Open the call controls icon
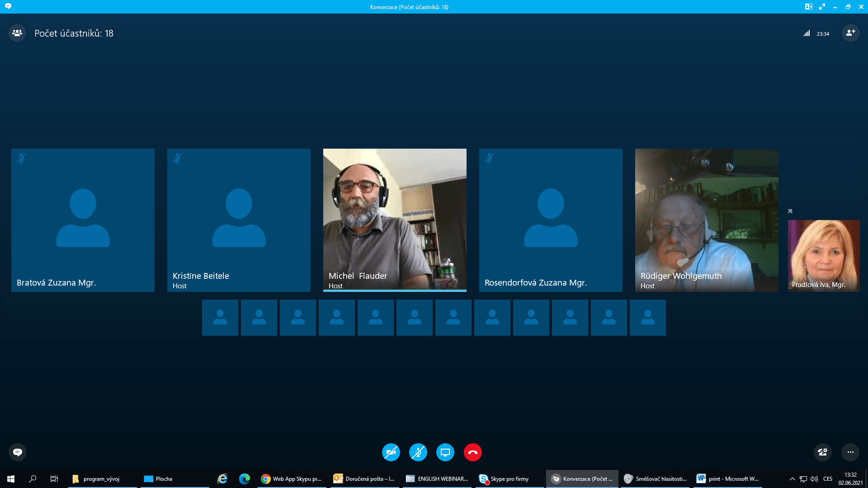 coord(822,452)
